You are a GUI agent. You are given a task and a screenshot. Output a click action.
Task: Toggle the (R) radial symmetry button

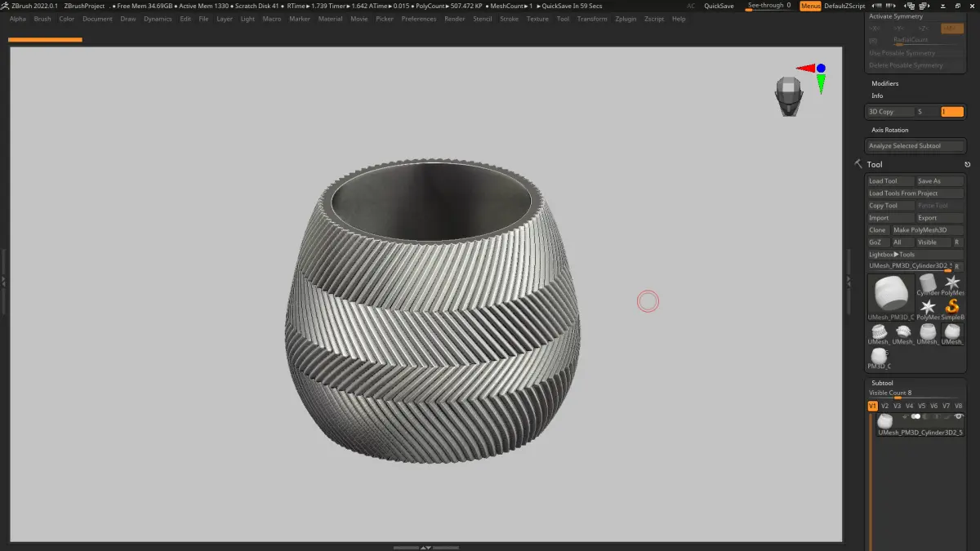click(874, 40)
